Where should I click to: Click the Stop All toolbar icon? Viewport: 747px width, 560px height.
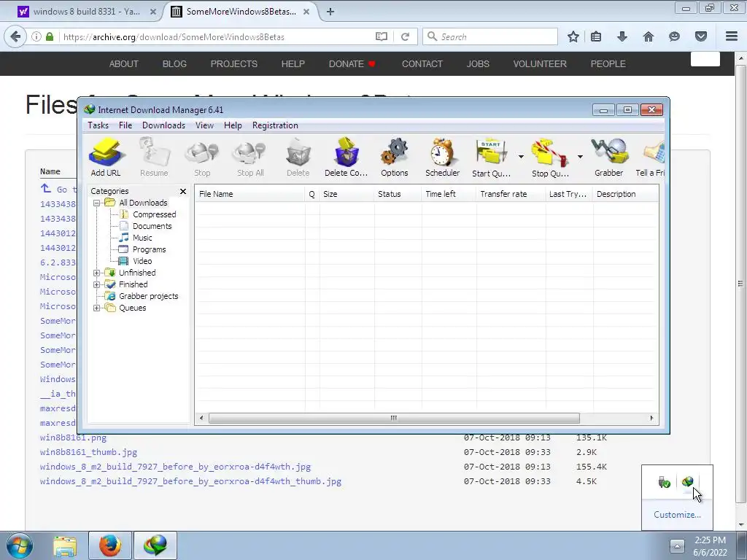pos(250,157)
